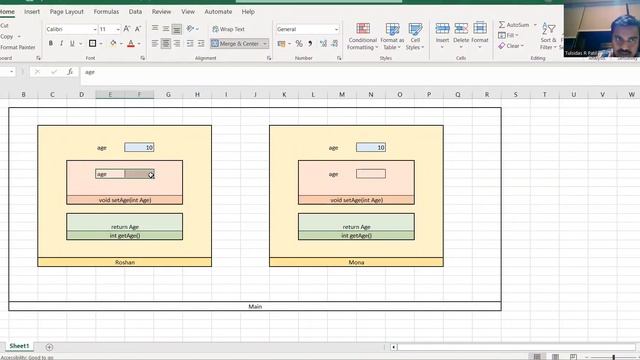Expand font color dropdown arrow

pyautogui.click(x=139, y=44)
